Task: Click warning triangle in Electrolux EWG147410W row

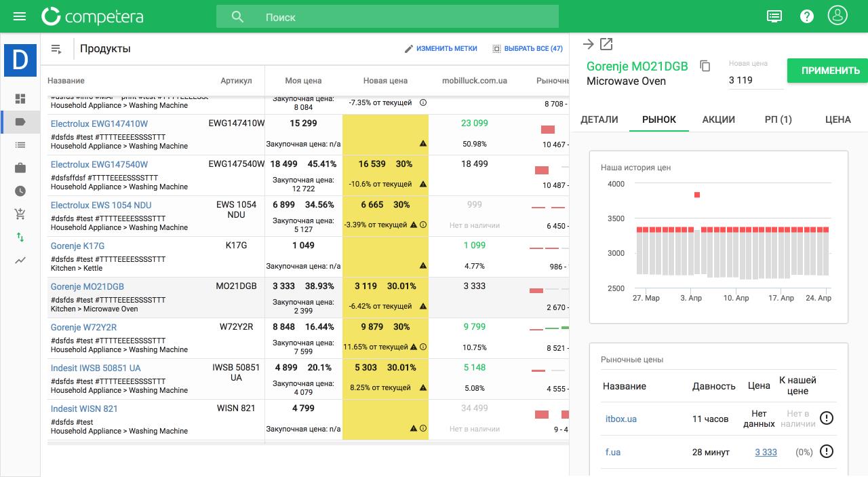Action: (x=423, y=143)
